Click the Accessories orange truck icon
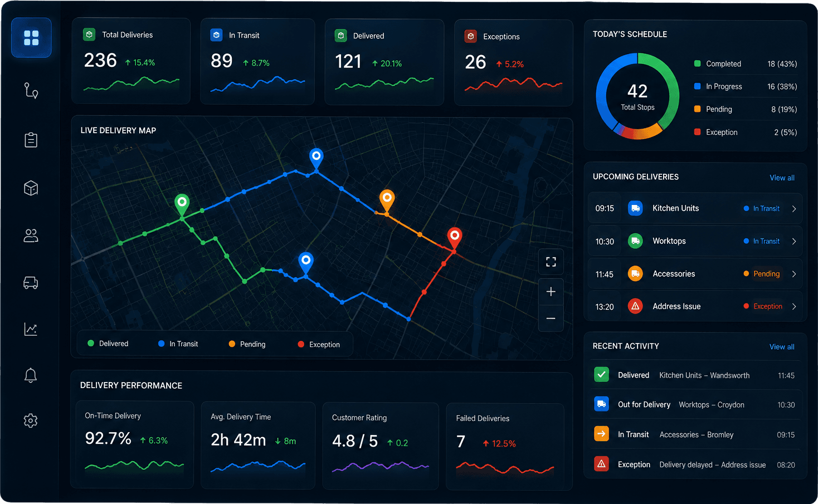The image size is (818, 504). 635,273
